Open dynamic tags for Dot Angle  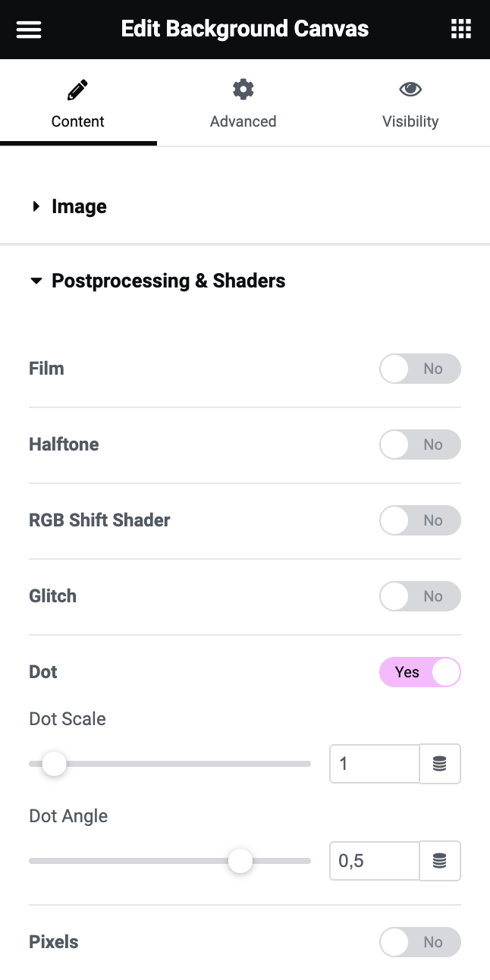[x=440, y=861]
